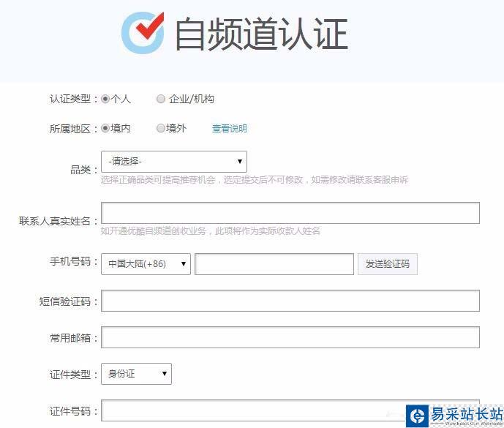Click the 证件号码 input field
The width and height of the screenshot is (504, 428).
point(290,410)
